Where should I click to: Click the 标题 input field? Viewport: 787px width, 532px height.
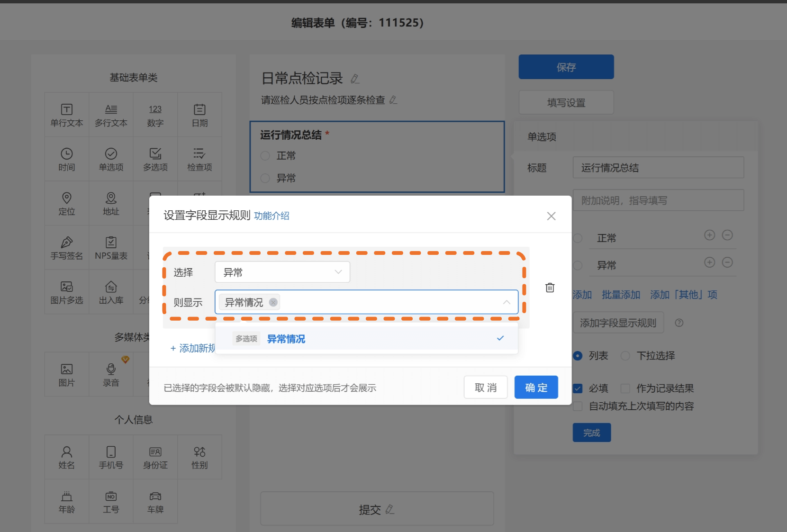tap(658, 168)
